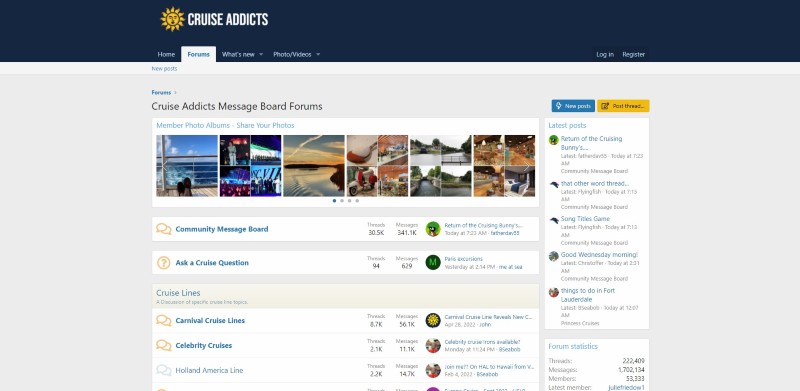Open BSeabob avatar in the Celebrity Cruises row
The height and width of the screenshot is (391, 800).
433,346
